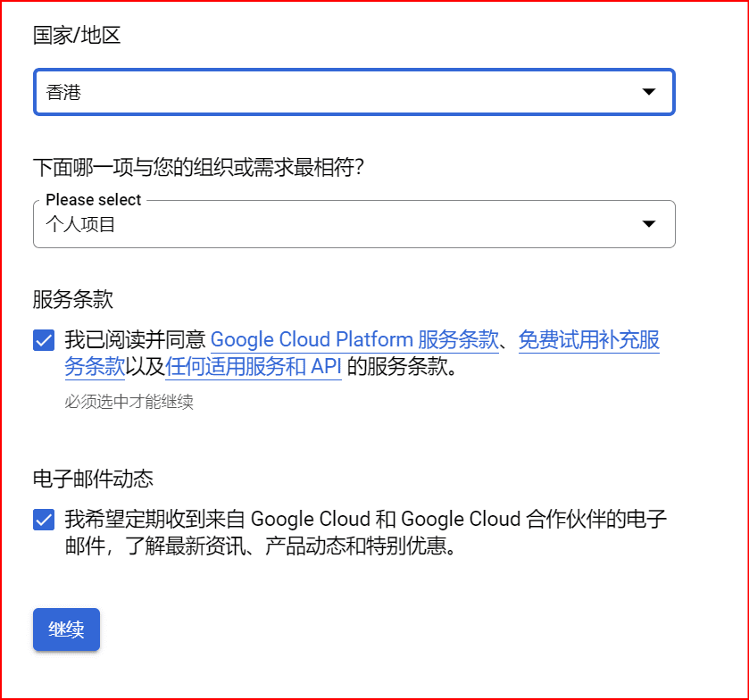Image resolution: width=749 pixels, height=700 pixels.
Task: Click the 免费试用补充服务条款 link
Action: (x=589, y=339)
